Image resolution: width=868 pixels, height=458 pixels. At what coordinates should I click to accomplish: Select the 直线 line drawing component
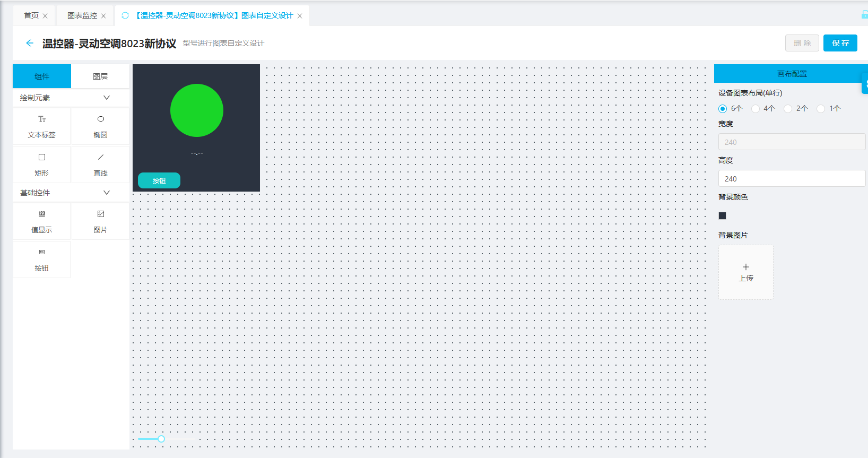tap(100, 165)
